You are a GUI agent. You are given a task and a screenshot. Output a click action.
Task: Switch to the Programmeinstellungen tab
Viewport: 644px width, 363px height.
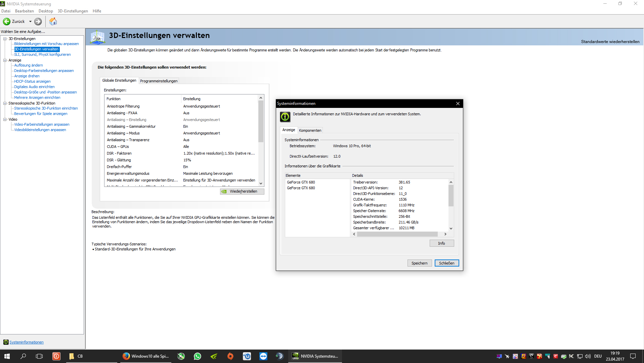(159, 81)
